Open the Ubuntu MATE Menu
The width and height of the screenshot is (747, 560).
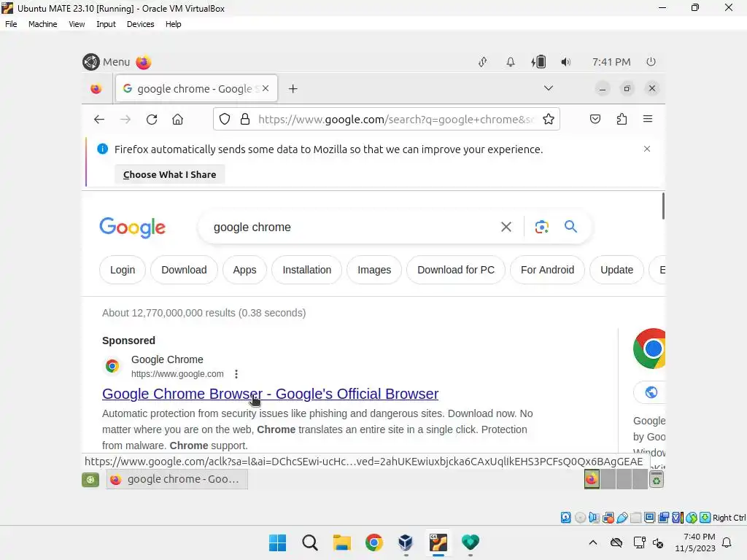pos(107,62)
